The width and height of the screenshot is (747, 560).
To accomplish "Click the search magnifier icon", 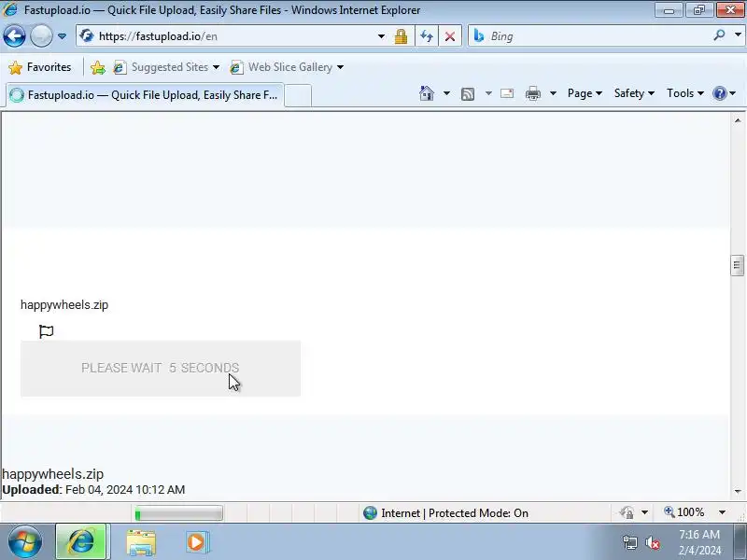I will tap(719, 35).
